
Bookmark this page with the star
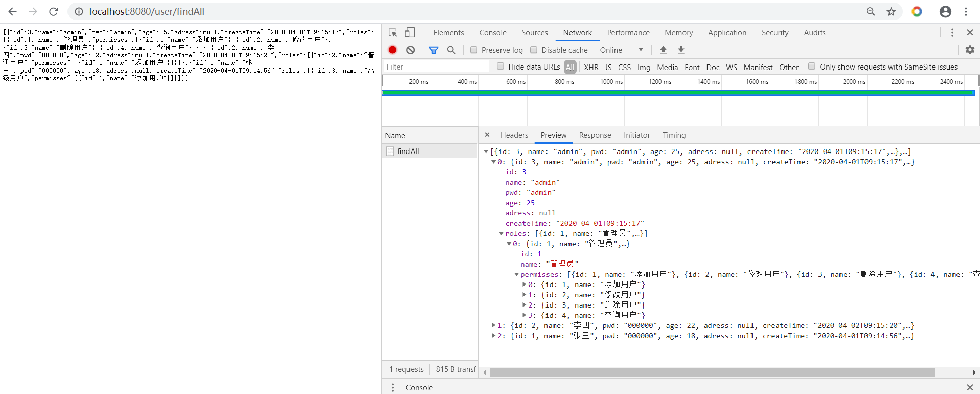[x=892, y=11]
